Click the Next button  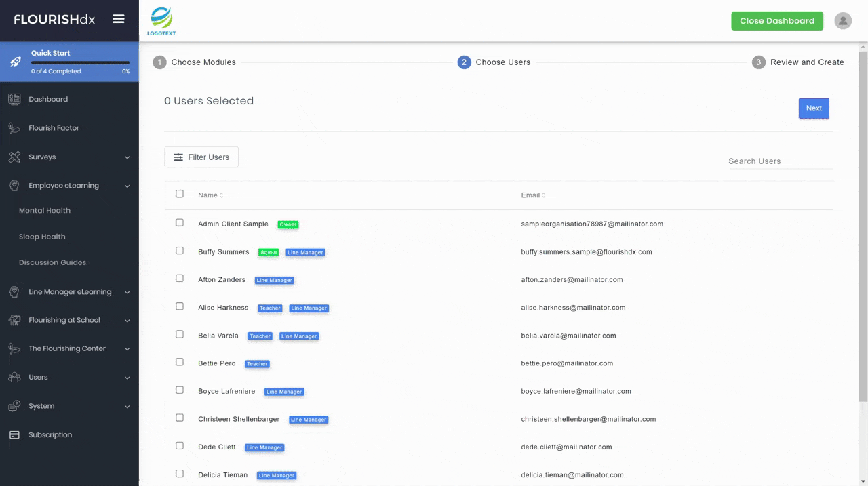point(814,108)
